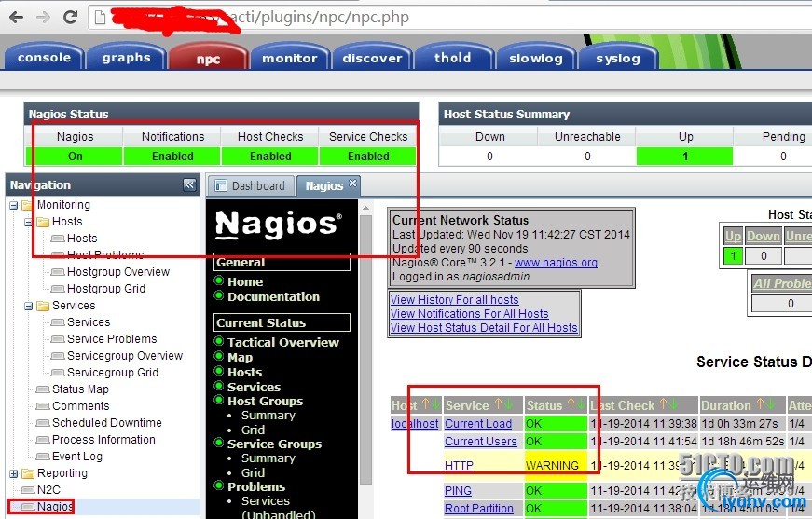812x519 pixels.
Task: Open Event Log in navigation
Action: point(77,456)
